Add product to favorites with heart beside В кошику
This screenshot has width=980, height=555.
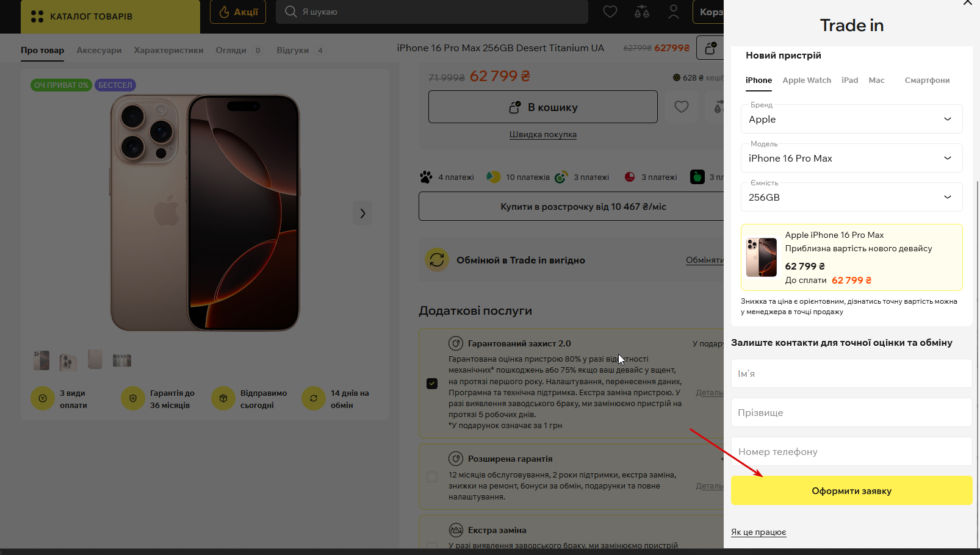(x=682, y=107)
